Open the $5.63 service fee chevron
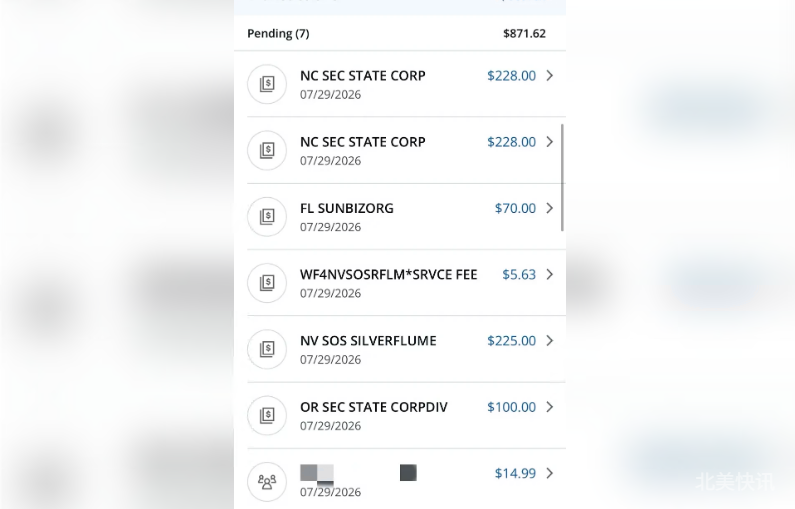This screenshot has height=509, width=795. coord(550,274)
